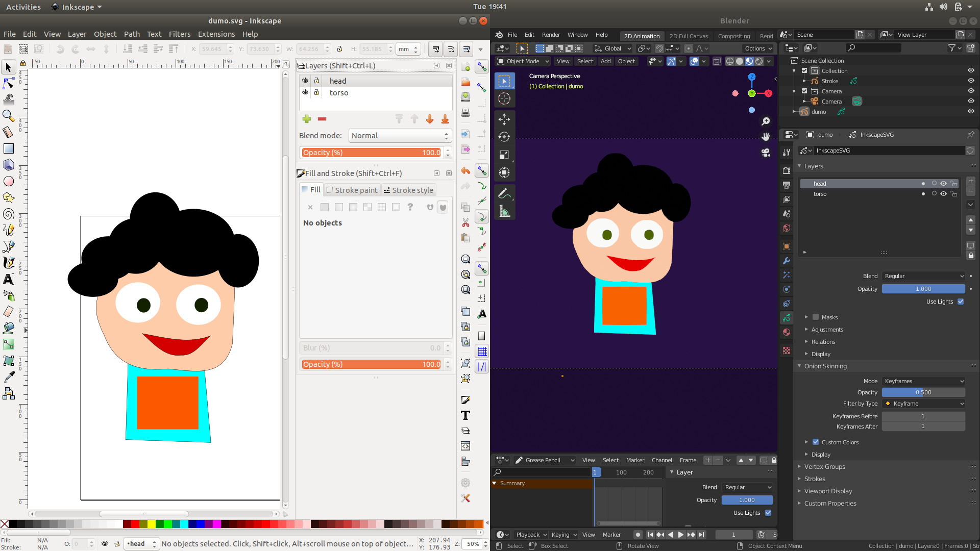Screen dimensions: 980x551
Task: Open Onion Skinning Mode Keyframes dropdown
Action: click(923, 381)
